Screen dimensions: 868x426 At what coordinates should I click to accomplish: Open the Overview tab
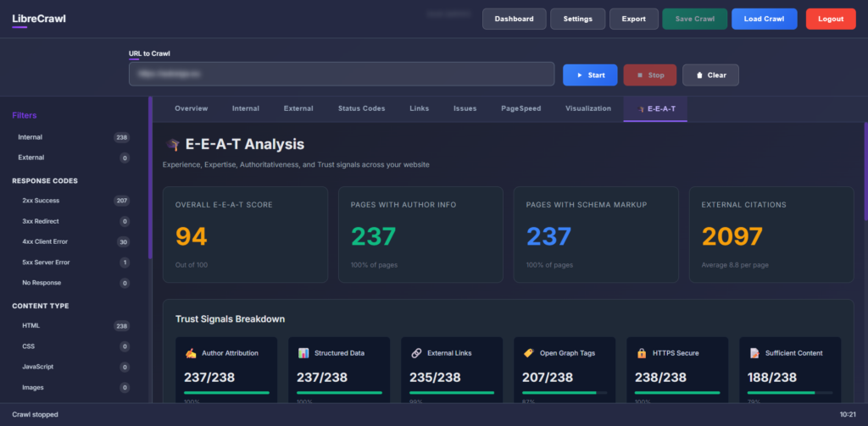coord(192,108)
